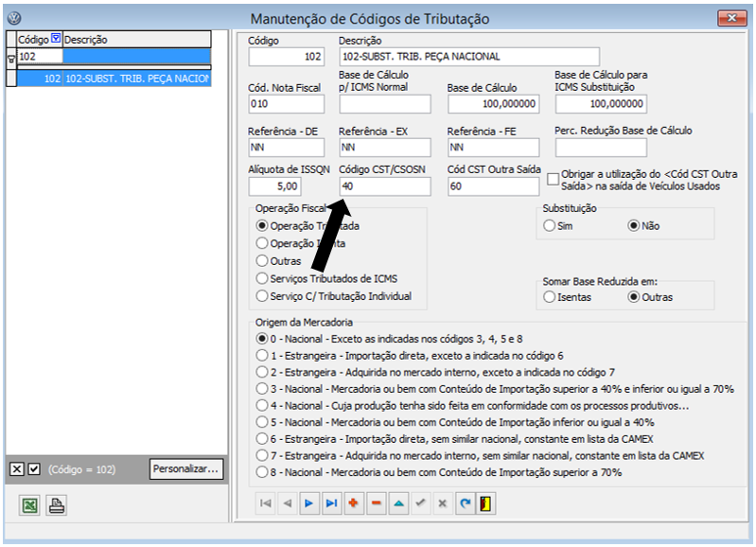Edit Referência - DE field

click(287, 147)
